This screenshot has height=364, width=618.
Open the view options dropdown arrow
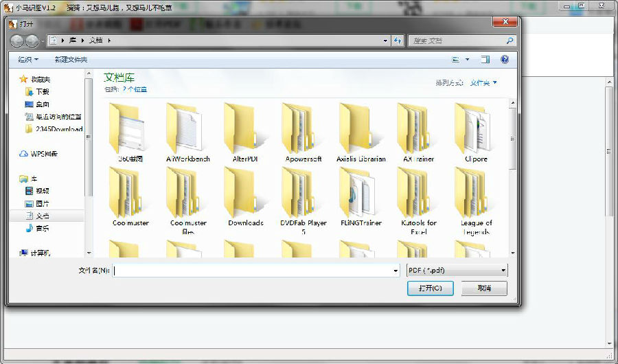click(468, 60)
